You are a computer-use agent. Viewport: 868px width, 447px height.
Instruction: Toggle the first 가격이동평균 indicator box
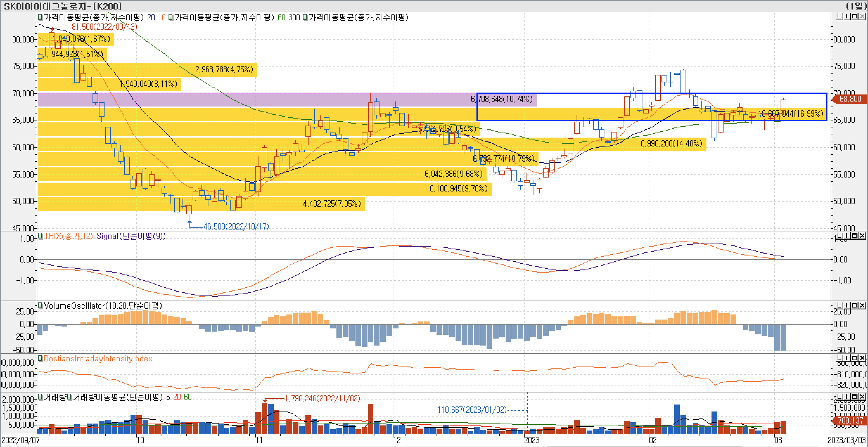[x=40, y=17]
